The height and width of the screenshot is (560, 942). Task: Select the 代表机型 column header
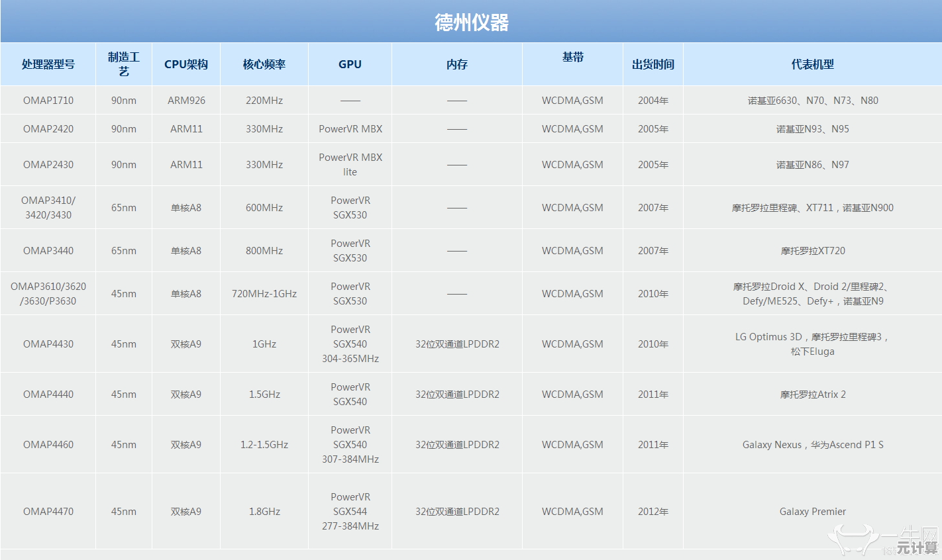pos(813,64)
